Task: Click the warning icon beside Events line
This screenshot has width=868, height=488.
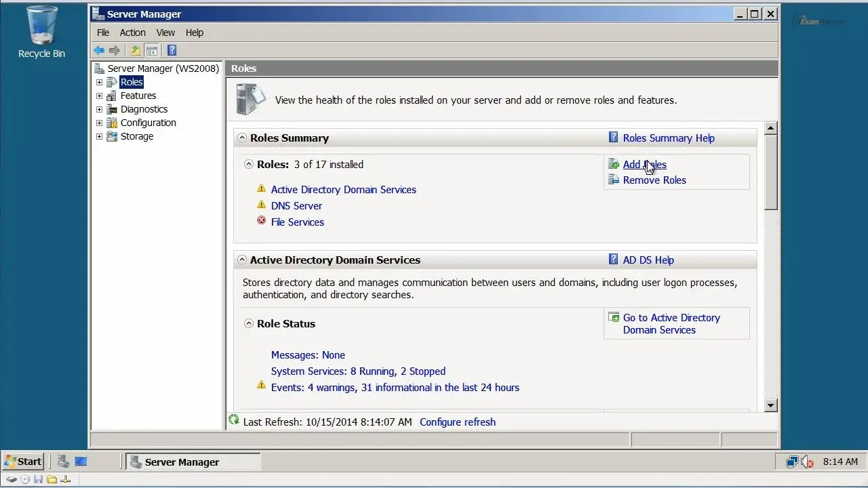Action: point(261,386)
